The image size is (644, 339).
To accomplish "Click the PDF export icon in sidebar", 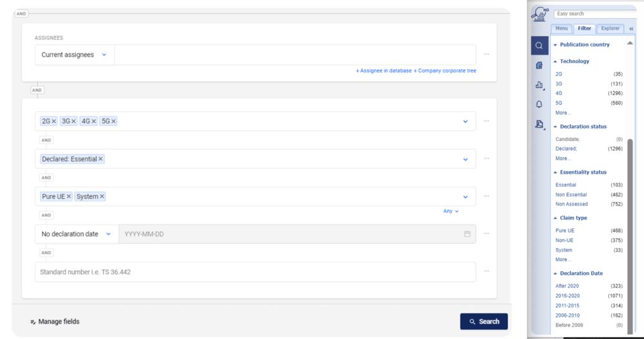I will [x=540, y=124].
